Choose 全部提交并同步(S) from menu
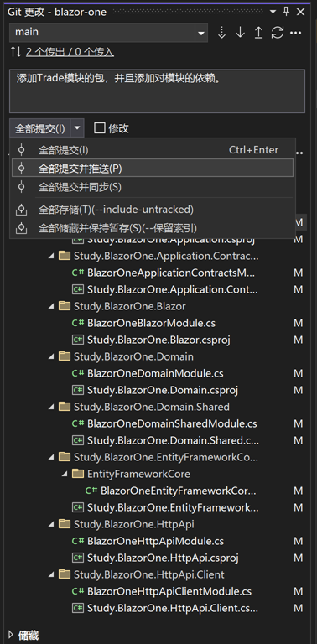Screen dimensions: 317x644 pyautogui.click(x=153, y=187)
